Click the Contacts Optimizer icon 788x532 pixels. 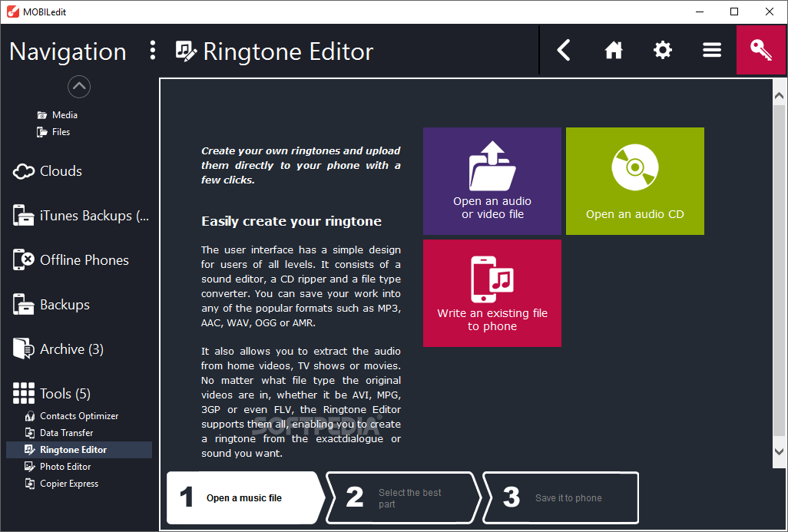30,416
